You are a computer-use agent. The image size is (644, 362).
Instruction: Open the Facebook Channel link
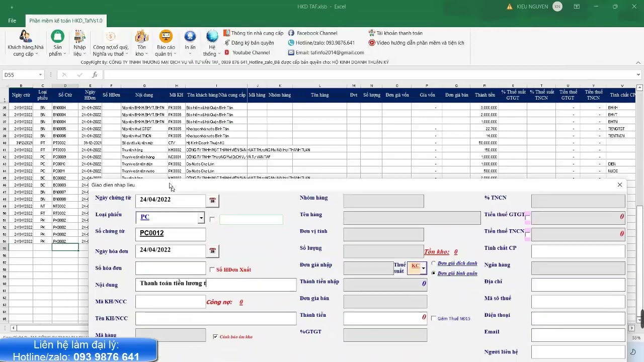(312, 33)
